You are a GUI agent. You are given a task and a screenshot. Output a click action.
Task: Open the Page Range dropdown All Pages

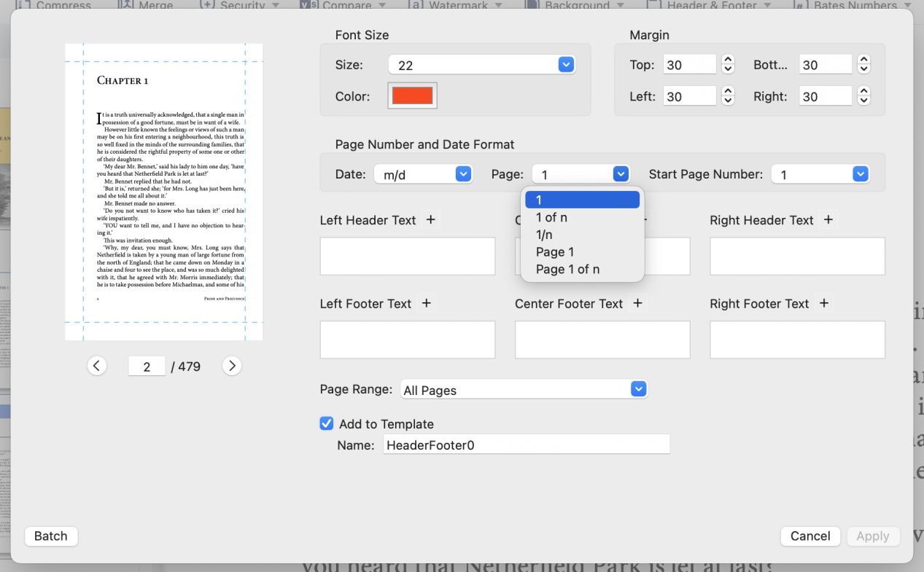(524, 389)
